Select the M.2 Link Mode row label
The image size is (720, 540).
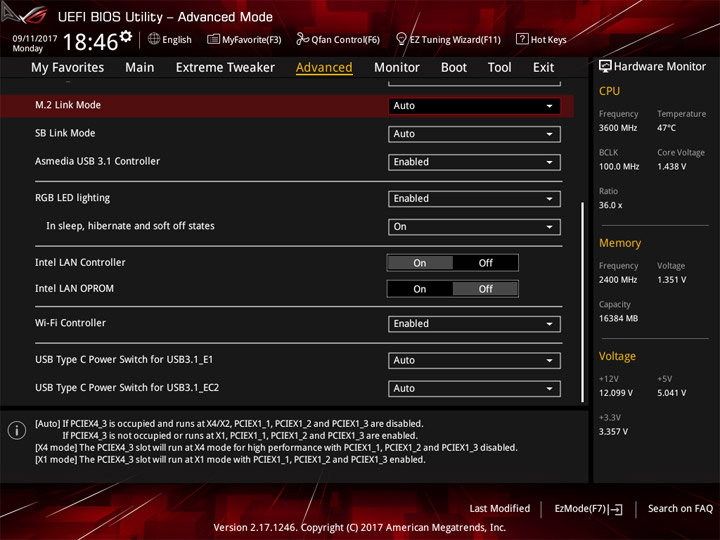[x=68, y=105]
